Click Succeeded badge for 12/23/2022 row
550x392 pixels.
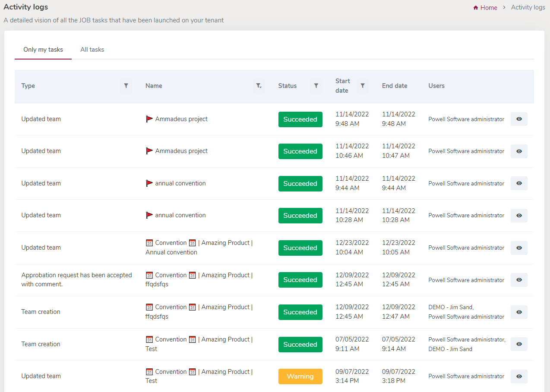[x=300, y=248]
